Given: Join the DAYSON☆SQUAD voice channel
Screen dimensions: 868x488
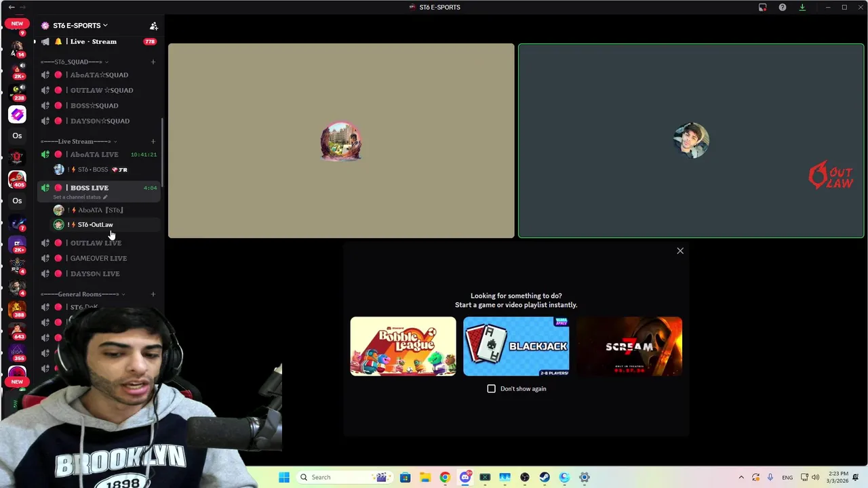Looking at the screenshot, I should click(x=99, y=121).
